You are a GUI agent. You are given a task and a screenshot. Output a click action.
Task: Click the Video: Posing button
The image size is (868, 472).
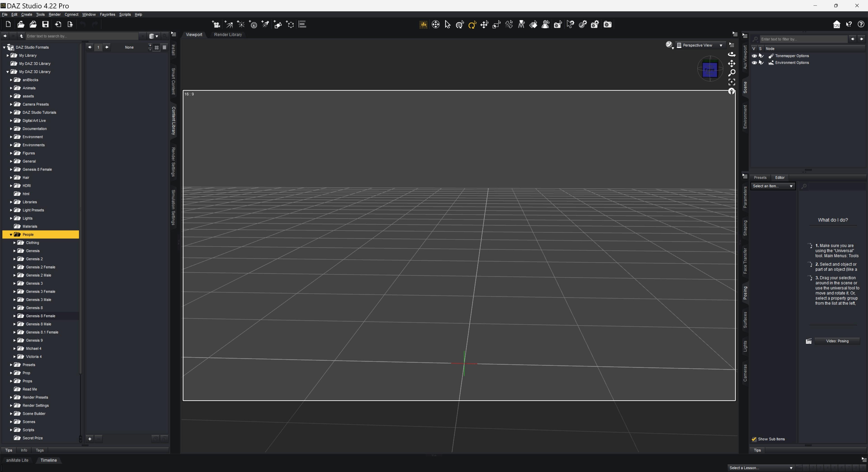pos(837,341)
